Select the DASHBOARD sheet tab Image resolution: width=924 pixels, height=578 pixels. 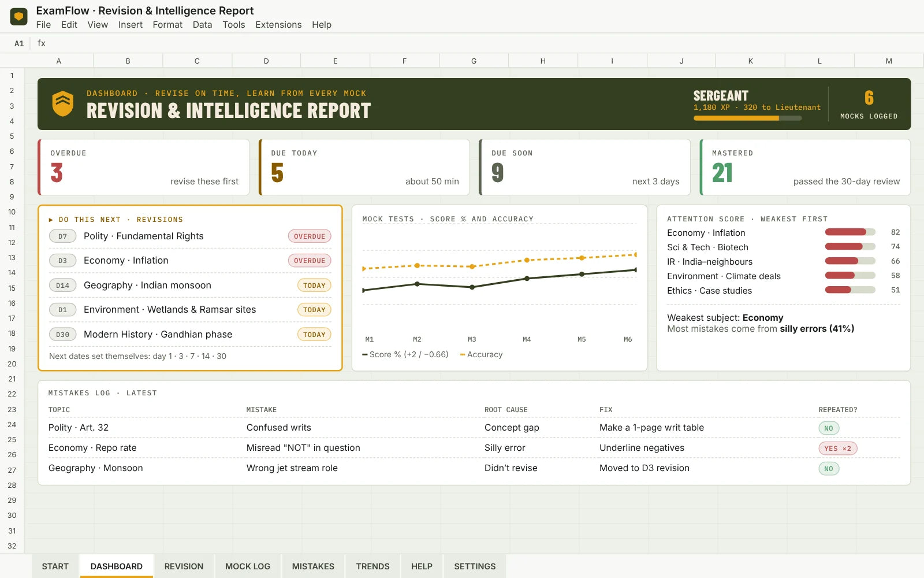(x=117, y=566)
